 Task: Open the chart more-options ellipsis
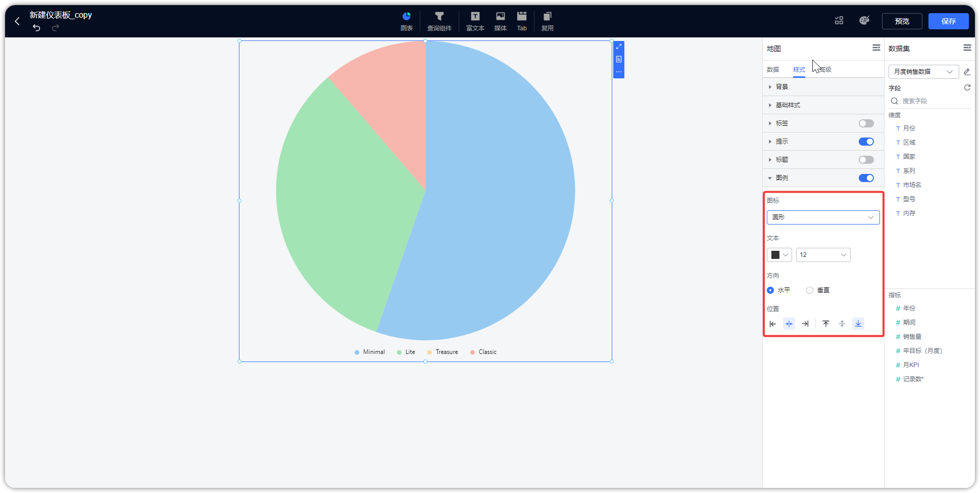[x=619, y=72]
